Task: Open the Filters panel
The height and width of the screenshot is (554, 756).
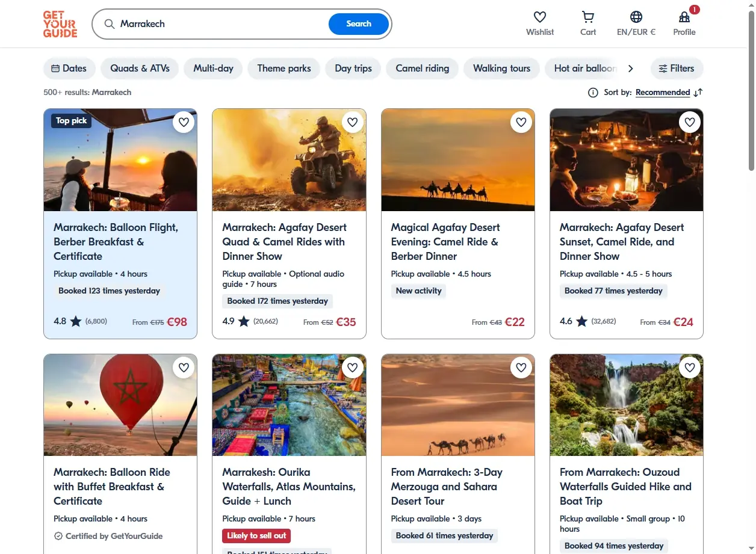Action: (x=677, y=69)
